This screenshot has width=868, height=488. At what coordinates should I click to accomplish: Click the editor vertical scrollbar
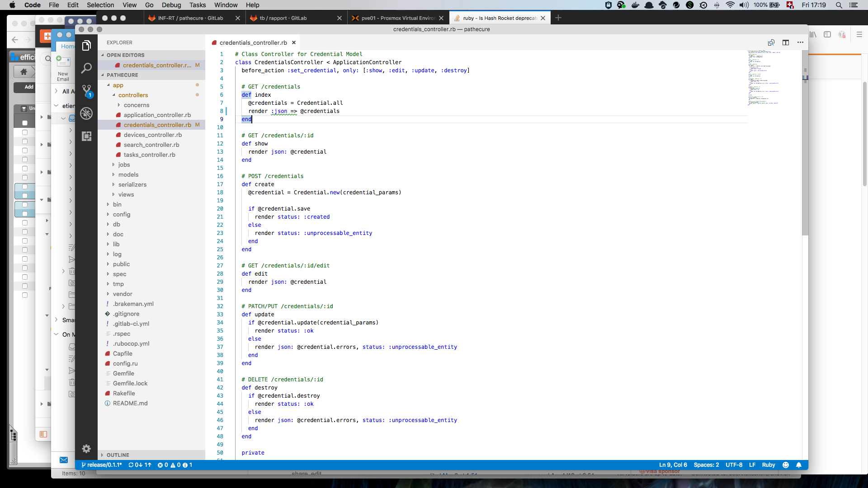[x=805, y=145]
